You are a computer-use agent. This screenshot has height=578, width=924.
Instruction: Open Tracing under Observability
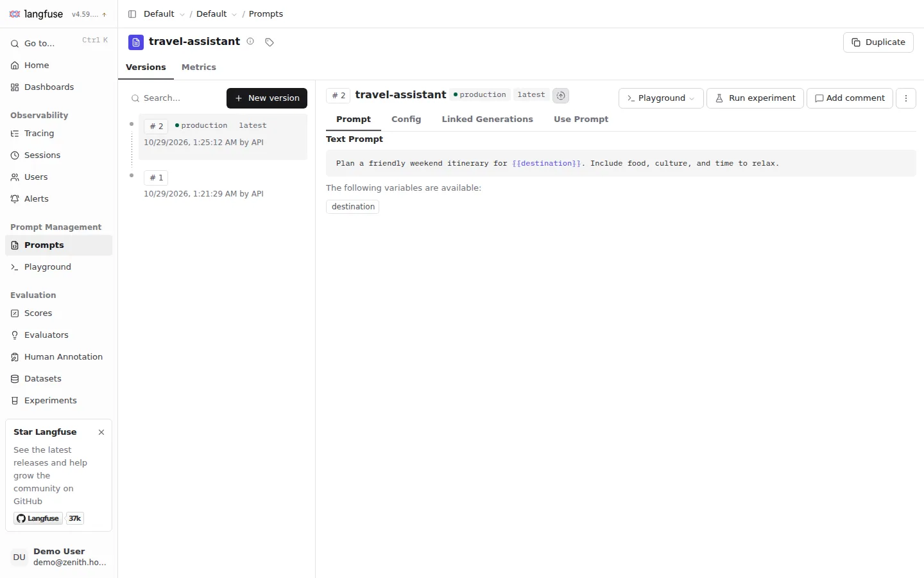59,134
